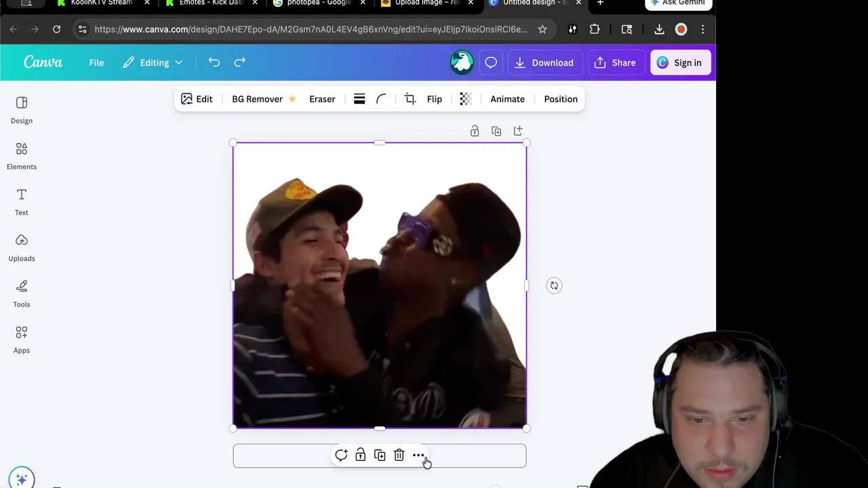Select the Eraser option
Image resolution: width=868 pixels, height=488 pixels.
point(322,99)
